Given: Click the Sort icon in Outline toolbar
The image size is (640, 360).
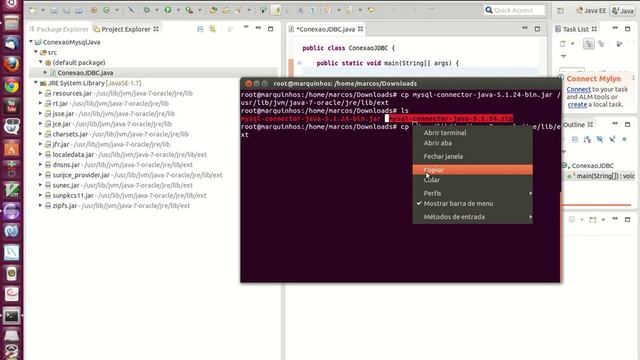Looking at the screenshot, I should point(587,140).
